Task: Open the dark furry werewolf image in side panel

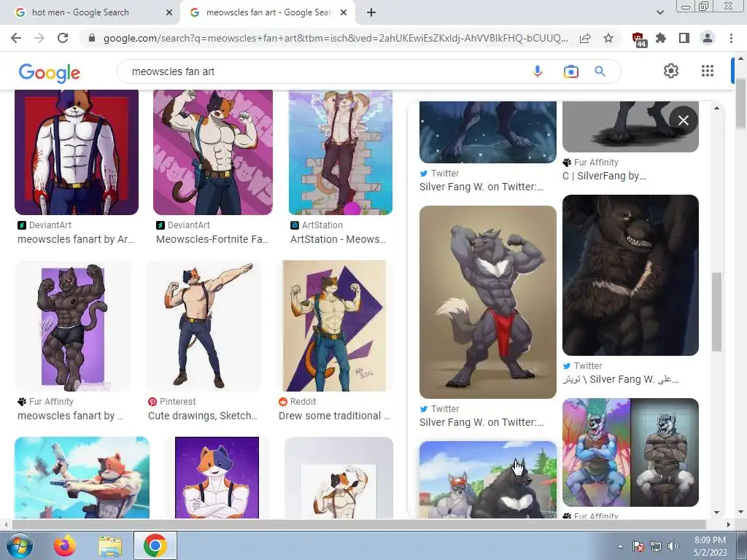Action: [630, 275]
